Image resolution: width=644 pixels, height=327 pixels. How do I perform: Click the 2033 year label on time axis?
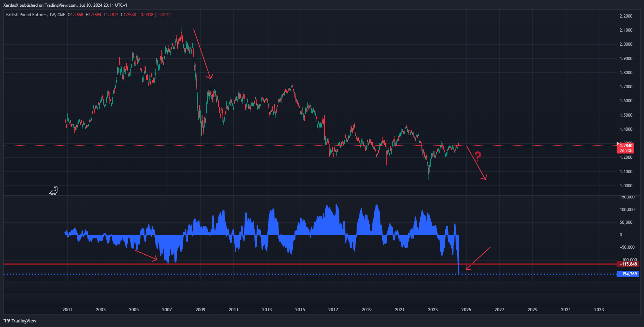599,310
